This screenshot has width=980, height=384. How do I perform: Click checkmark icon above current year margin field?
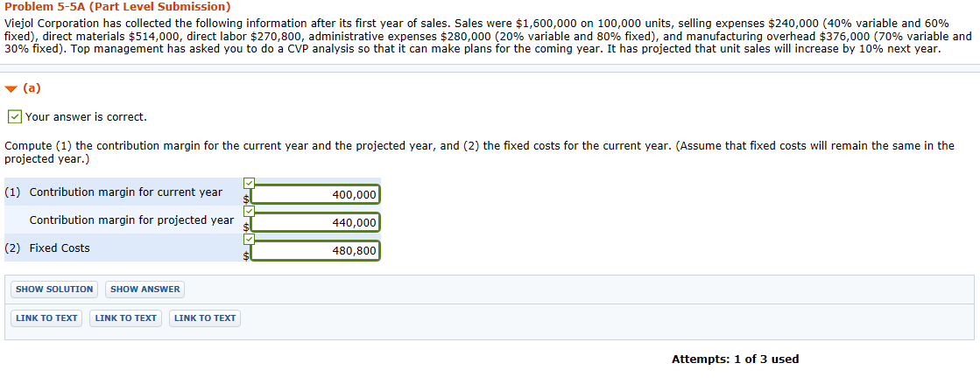point(249,183)
